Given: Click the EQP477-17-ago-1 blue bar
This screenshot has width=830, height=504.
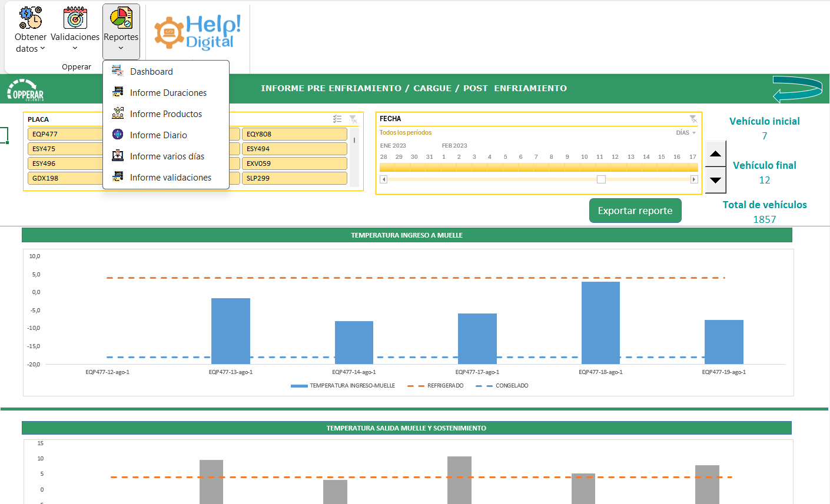Looking at the screenshot, I should pyautogui.click(x=477, y=339).
